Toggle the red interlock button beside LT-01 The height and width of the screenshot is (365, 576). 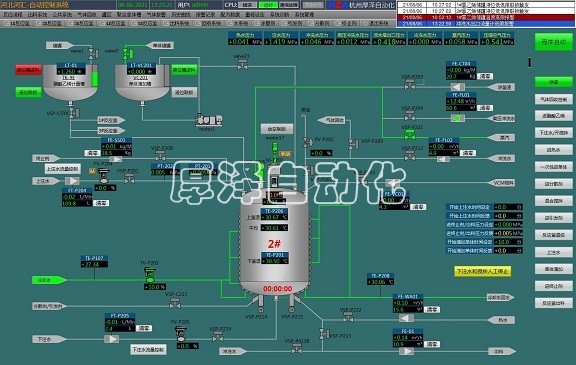point(29,69)
